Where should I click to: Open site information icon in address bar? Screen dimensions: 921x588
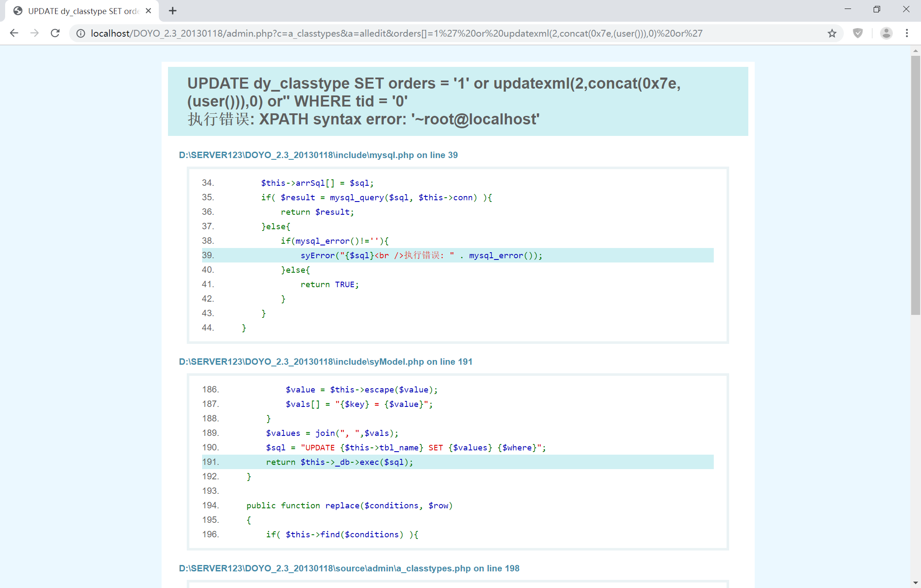pos(81,33)
